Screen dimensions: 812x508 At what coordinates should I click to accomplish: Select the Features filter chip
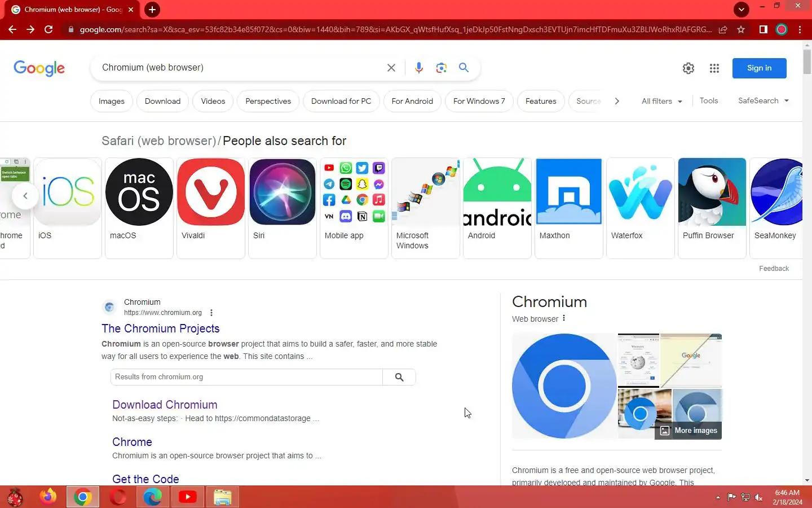click(x=541, y=101)
